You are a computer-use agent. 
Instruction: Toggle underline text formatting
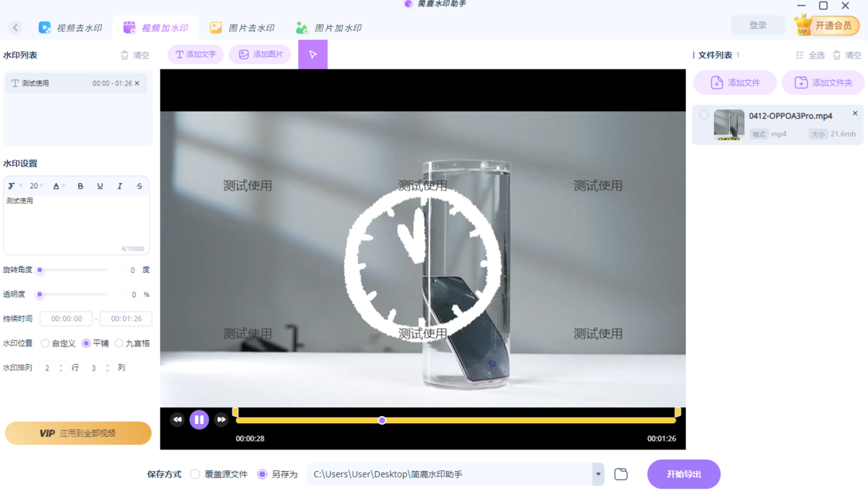coord(100,186)
